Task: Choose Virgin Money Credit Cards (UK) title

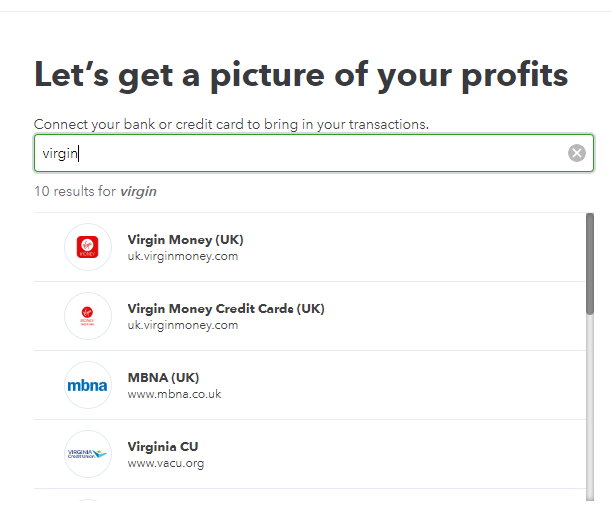Action: point(226,309)
